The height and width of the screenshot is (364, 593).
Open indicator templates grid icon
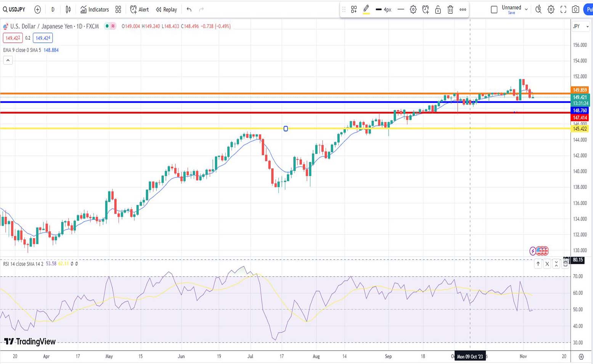pos(118,10)
